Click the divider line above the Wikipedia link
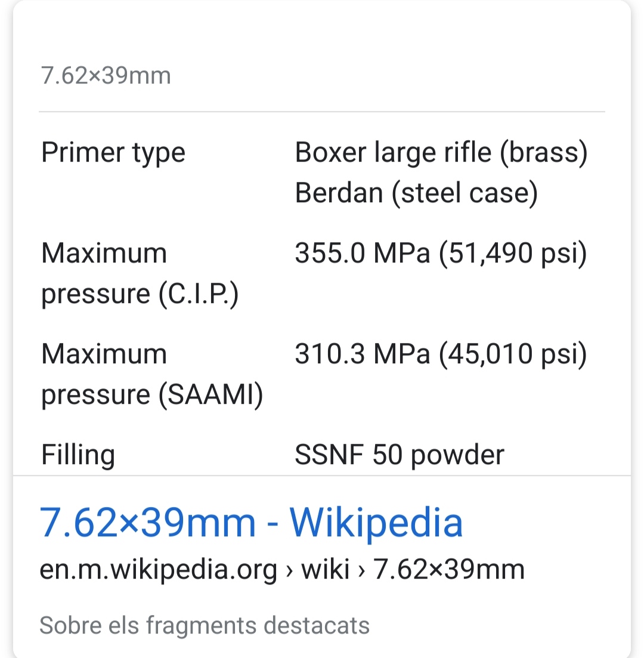Screen dimensions: 644x658 322,475
